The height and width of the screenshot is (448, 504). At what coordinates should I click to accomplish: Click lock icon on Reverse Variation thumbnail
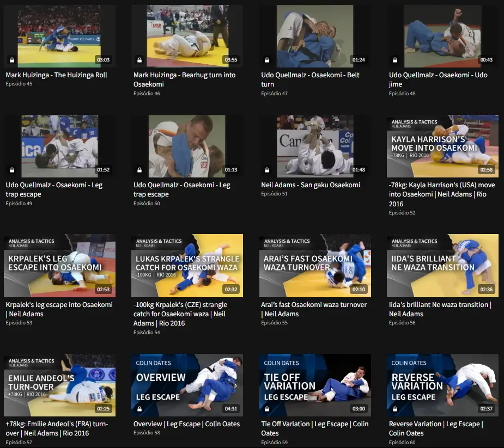394,409
